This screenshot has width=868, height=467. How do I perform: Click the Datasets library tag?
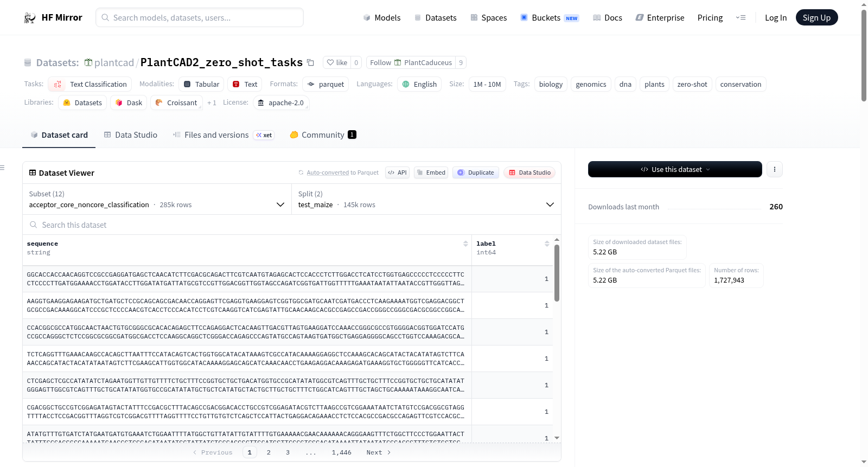pos(82,103)
